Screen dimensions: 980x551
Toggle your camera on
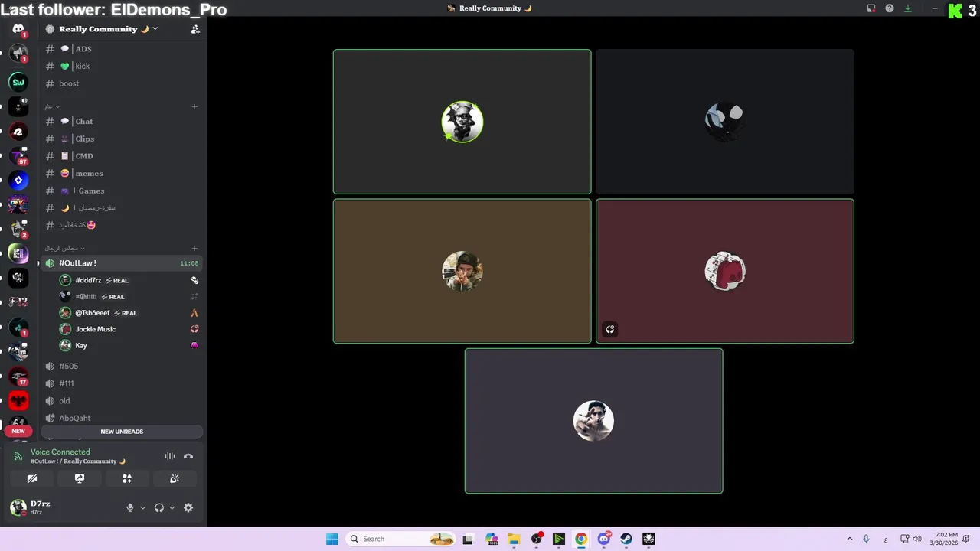click(32, 478)
